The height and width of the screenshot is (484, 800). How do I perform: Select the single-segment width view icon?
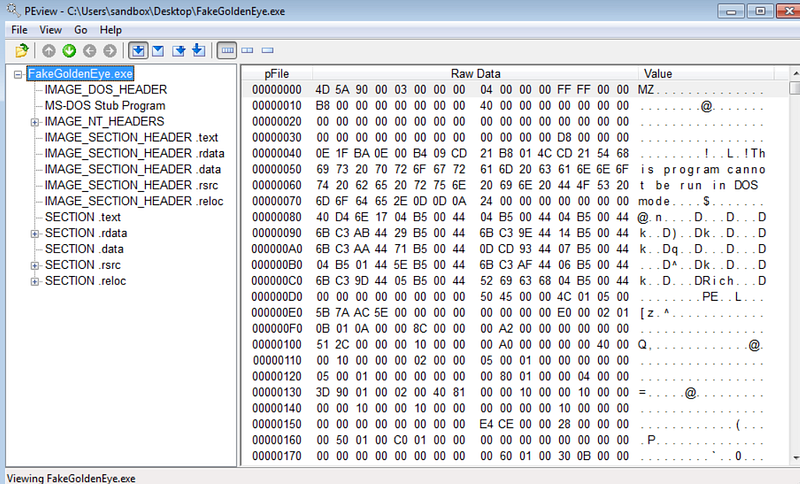[267, 50]
